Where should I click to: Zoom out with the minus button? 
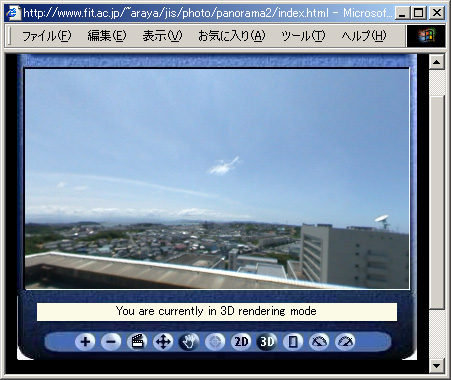click(x=111, y=342)
